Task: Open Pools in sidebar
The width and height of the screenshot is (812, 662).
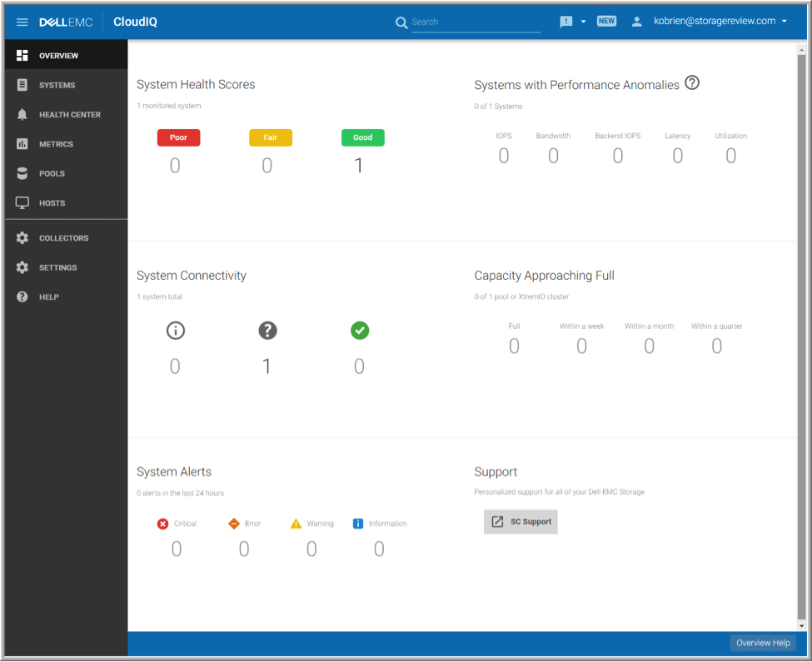Action: (67, 173)
